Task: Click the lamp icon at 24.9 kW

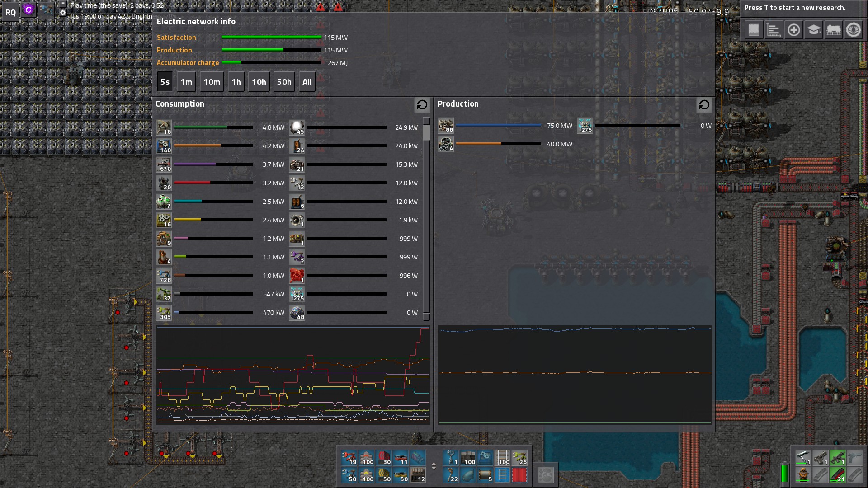Action: (297, 127)
